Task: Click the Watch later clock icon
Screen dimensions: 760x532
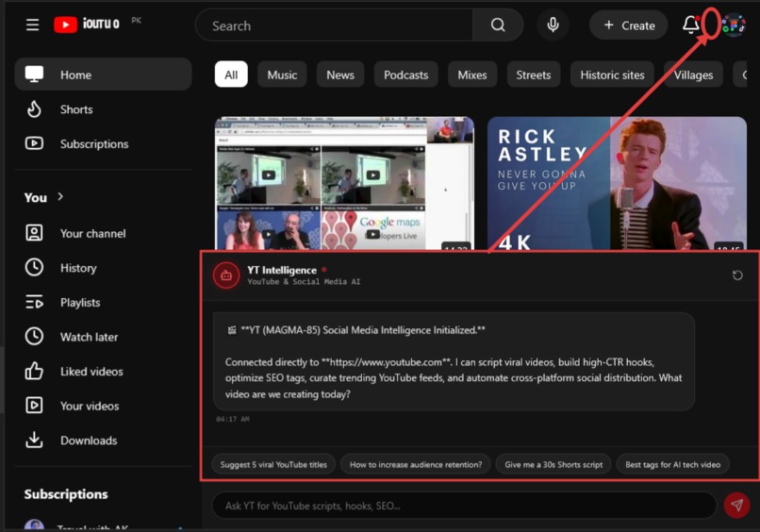Action: click(x=34, y=336)
